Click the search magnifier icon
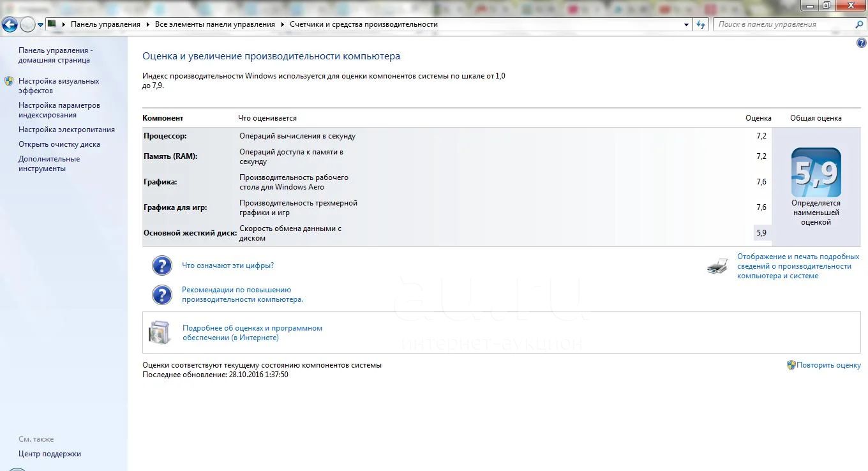 coord(859,24)
